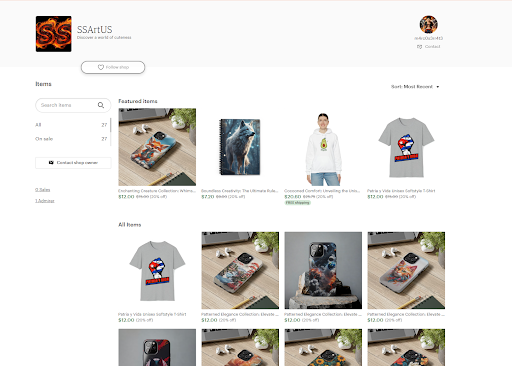Open the sunflower phone case image
The image size is (512, 366).
pyautogui.click(x=323, y=347)
